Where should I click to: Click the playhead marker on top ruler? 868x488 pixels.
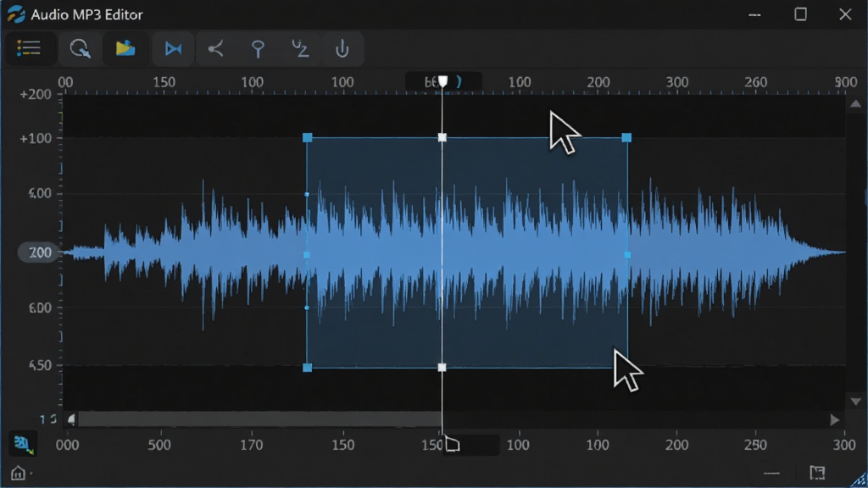click(442, 82)
